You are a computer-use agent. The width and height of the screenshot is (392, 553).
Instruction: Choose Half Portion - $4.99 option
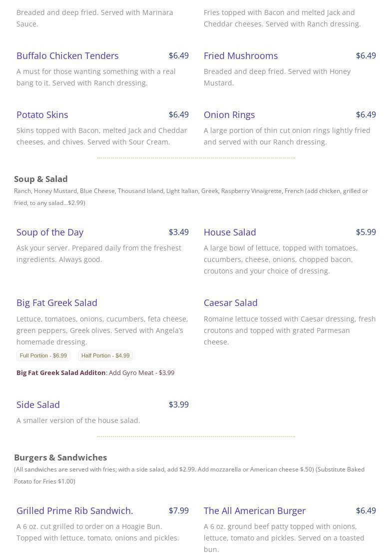[105, 355]
